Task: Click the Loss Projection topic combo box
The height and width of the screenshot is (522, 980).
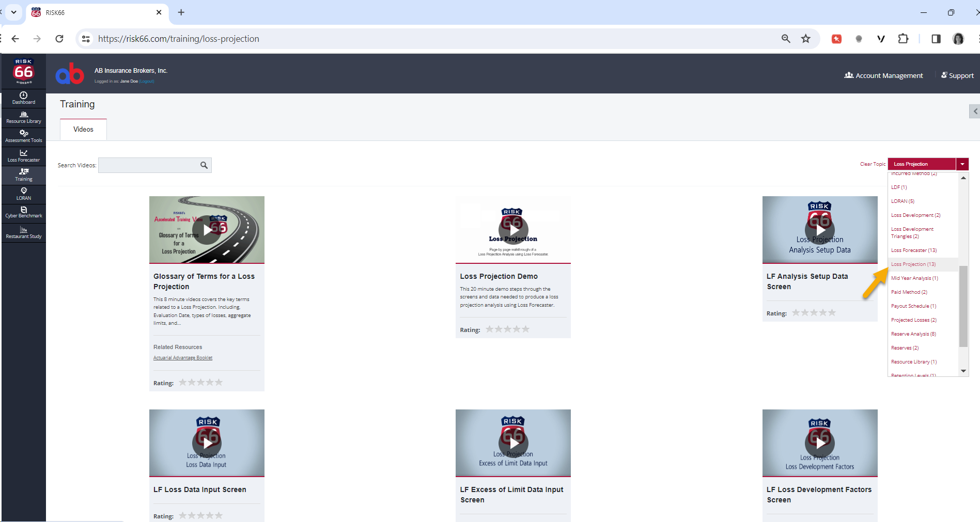Action: pos(922,164)
